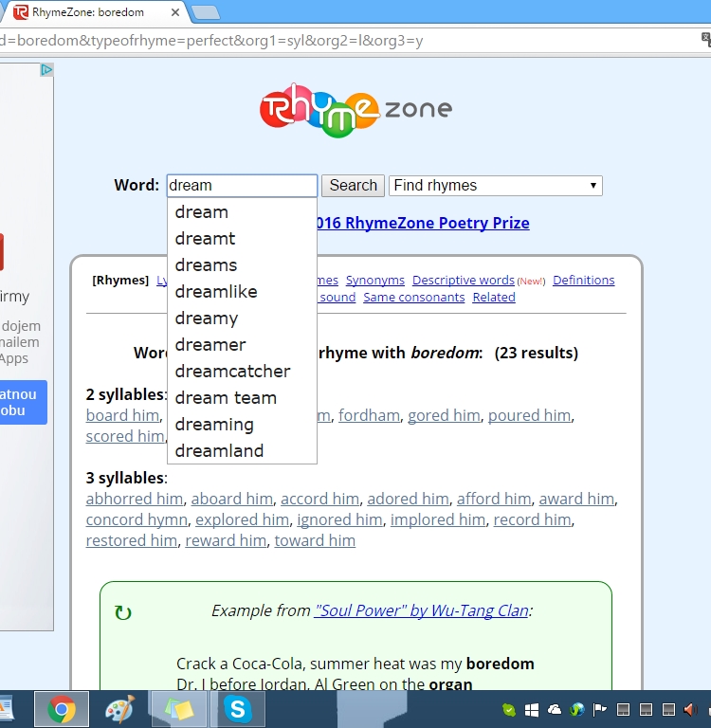Focus the Word input field
The width and height of the screenshot is (711, 728).
242,186
